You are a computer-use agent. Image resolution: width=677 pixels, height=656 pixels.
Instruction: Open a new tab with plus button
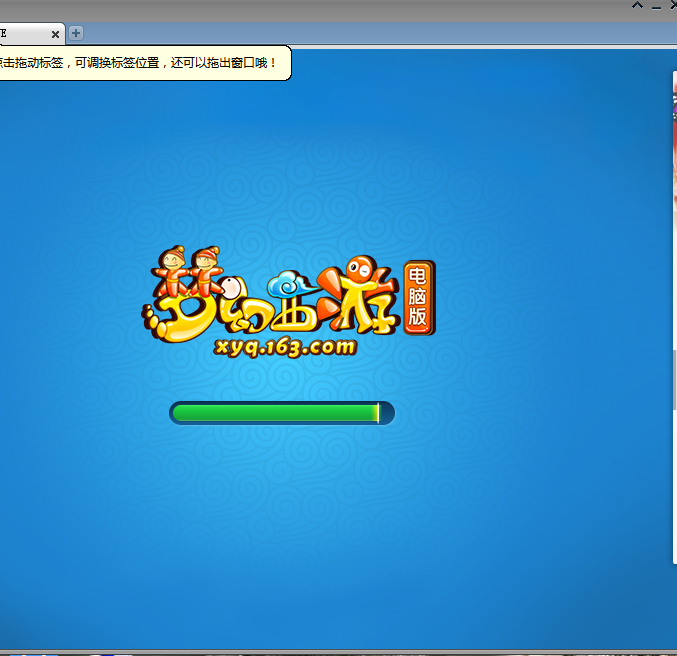[76, 33]
